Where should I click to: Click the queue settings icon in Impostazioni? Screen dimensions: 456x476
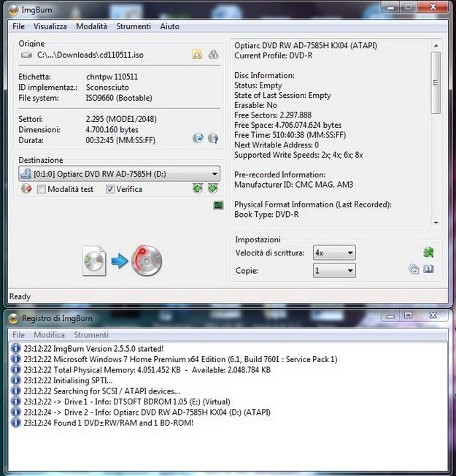pyautogui.click(x=414, y=269)
